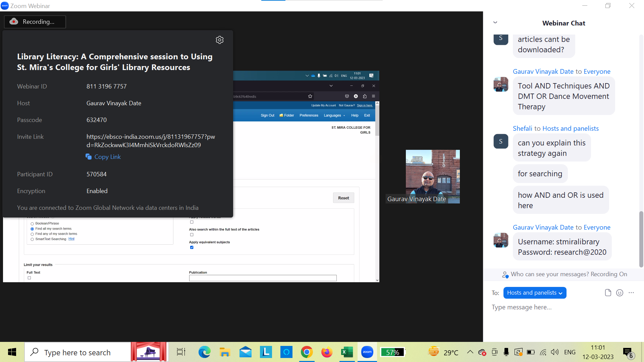The height and width of the screenshot is (362, 644).
Task: Toggle the Apply related words checkbox
Action: 192,222
